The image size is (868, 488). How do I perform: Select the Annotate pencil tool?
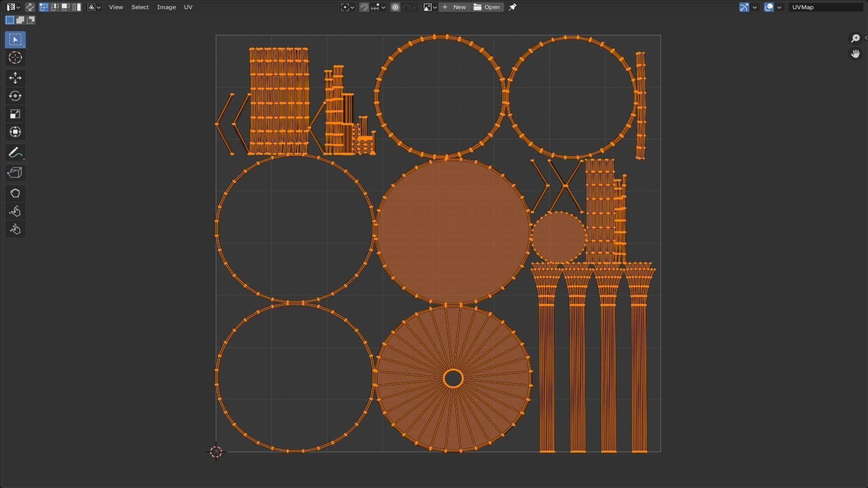click(x=15, y=153)
